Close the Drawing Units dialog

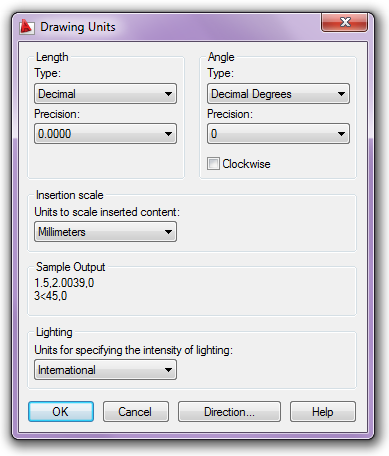coord(344,22)
